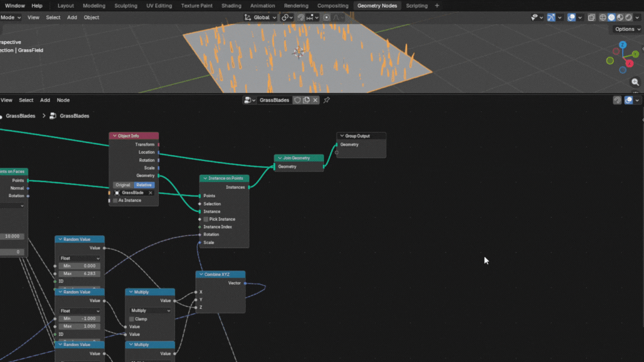
Task: Enable snapping with the magnet icon
Action: point(301,17)
